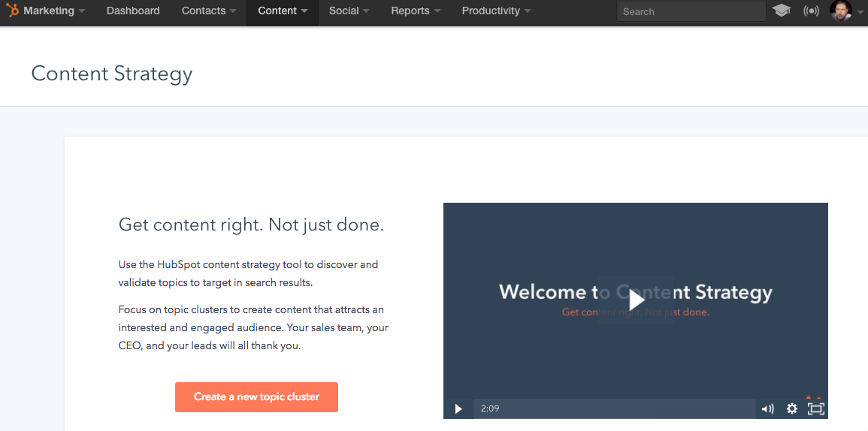Click the HubSpot sprocket logo
This screenshot has height=431, width=868.
pyautogui.click(x=13, y=11)
